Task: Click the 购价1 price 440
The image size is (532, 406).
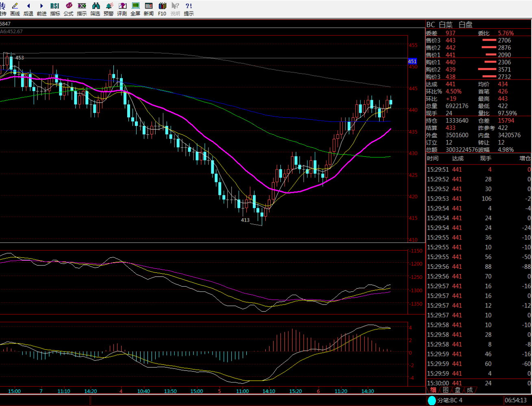Action: [450, 63]
